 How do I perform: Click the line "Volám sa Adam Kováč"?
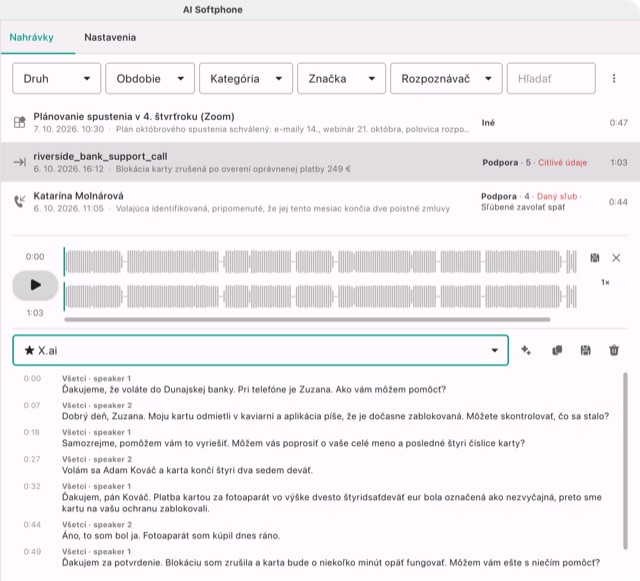pos(187,470)
